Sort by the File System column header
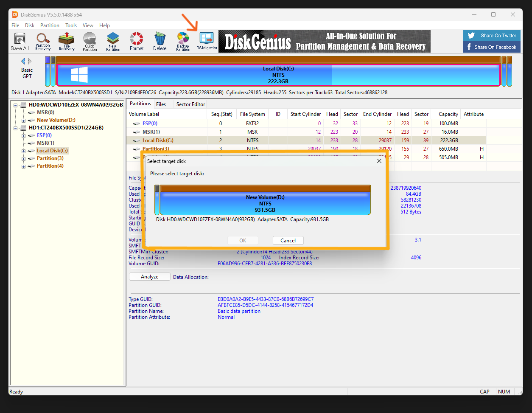The image size is (532, 413). click(252, 114)
